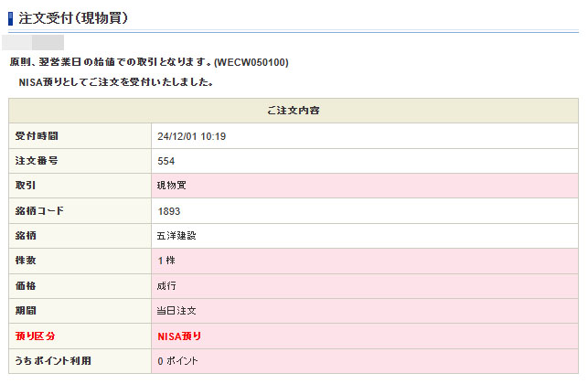This screenshot has width=588, height=384.
Task: Click the 現物買 transaction value
Action: coord(171,186)
